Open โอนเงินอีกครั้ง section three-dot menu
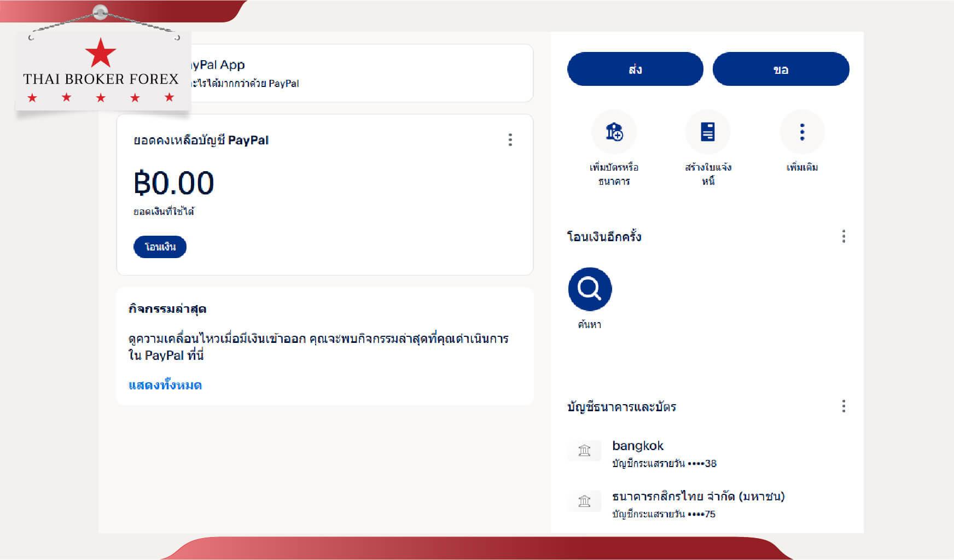 [844, 236]
